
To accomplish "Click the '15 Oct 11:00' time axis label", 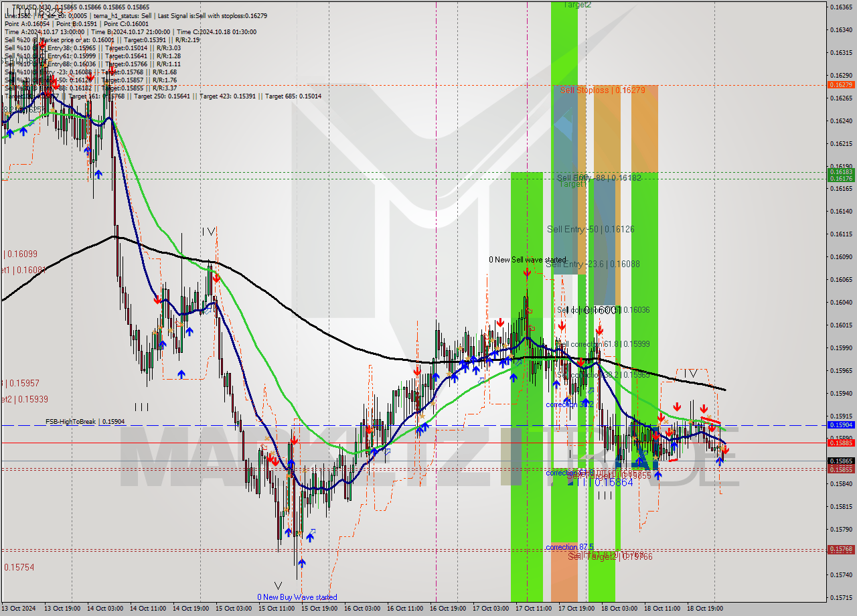I will coord(276,609).
